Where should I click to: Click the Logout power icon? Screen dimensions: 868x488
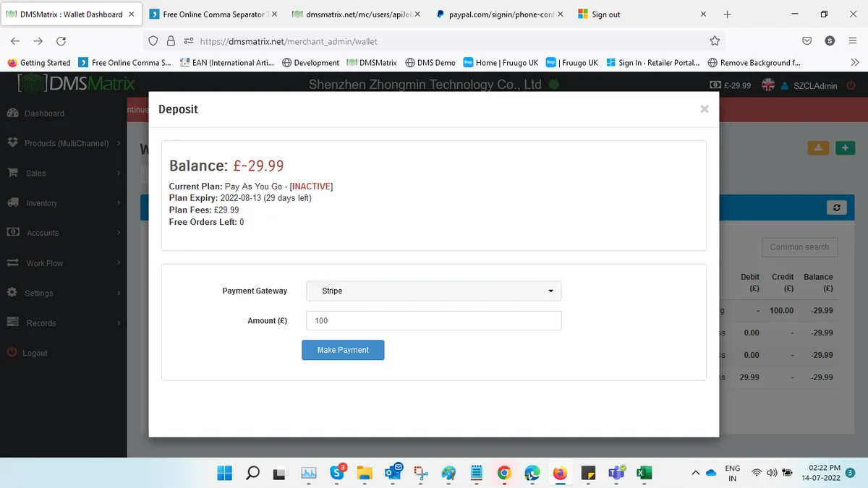12,352
